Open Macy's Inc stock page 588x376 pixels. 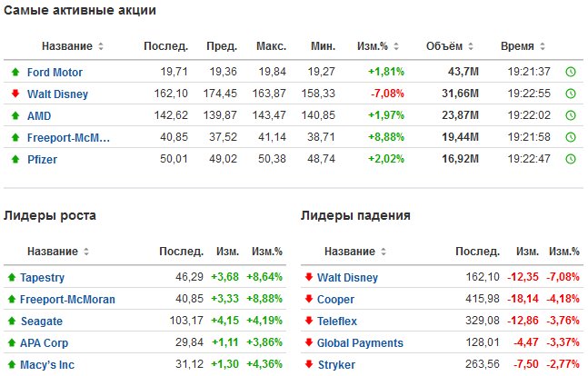pyautogui.click(x=47, y=365)
